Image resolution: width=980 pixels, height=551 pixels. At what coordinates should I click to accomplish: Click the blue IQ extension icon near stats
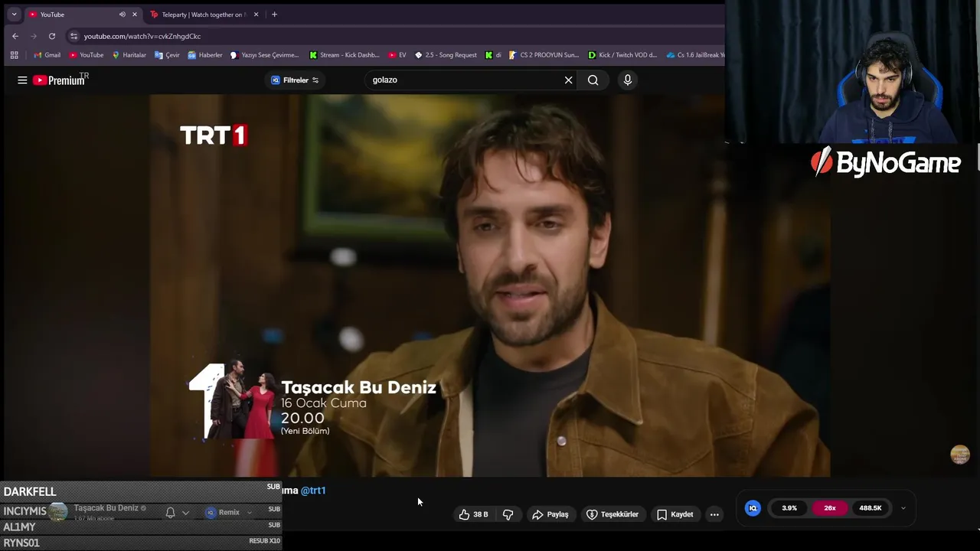pos(753,508)
